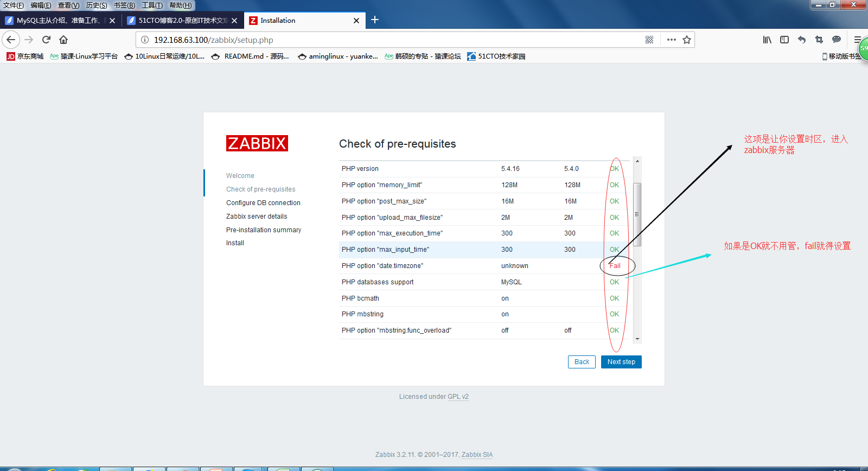
Task: Open the chat bubble toolbar icon
Action: pos(837,40)
